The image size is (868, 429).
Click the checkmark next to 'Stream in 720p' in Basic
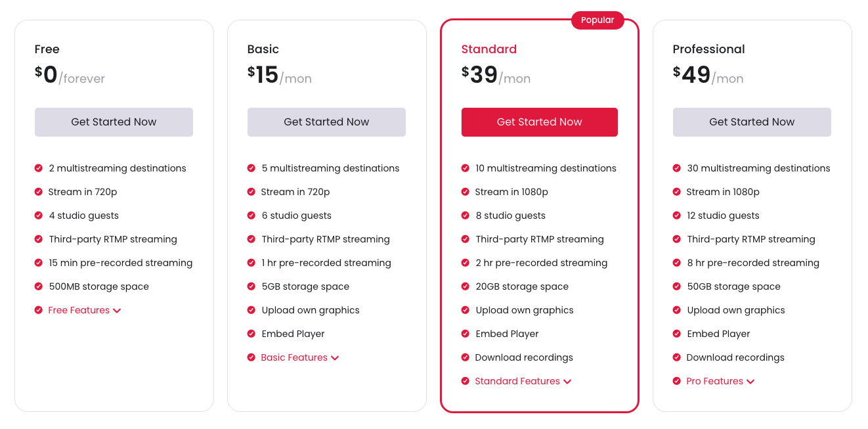[251, 192]
